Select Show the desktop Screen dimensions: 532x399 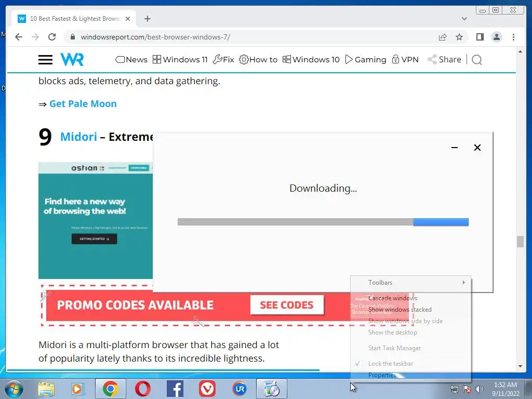pyautogui.click(x=410, y=332)
